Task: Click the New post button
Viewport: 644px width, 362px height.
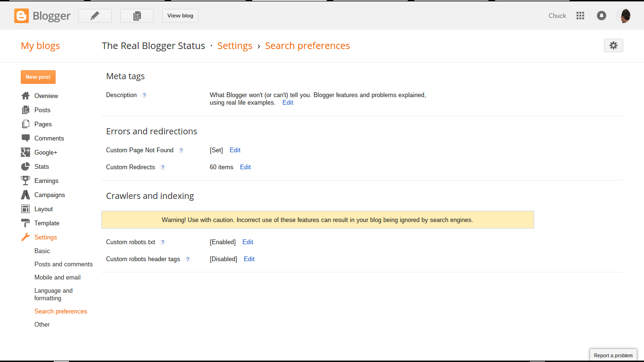Action: pyautogui.click(x=38, y=77)
